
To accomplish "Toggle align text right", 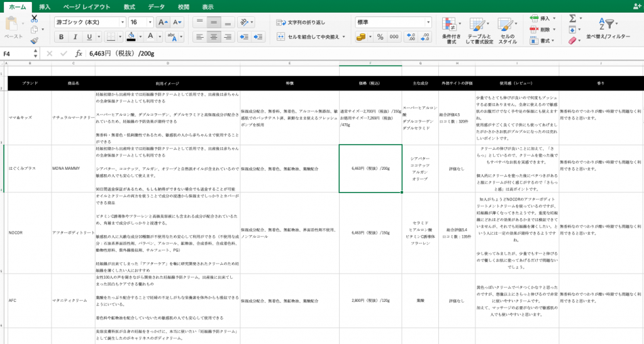I will [228, 37].
